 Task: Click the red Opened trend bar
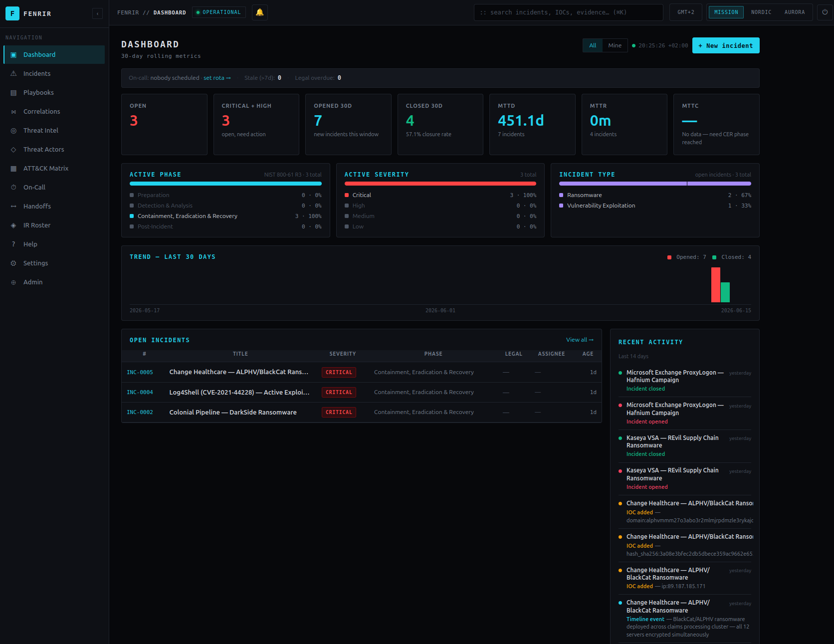click(x=716, y=285)
